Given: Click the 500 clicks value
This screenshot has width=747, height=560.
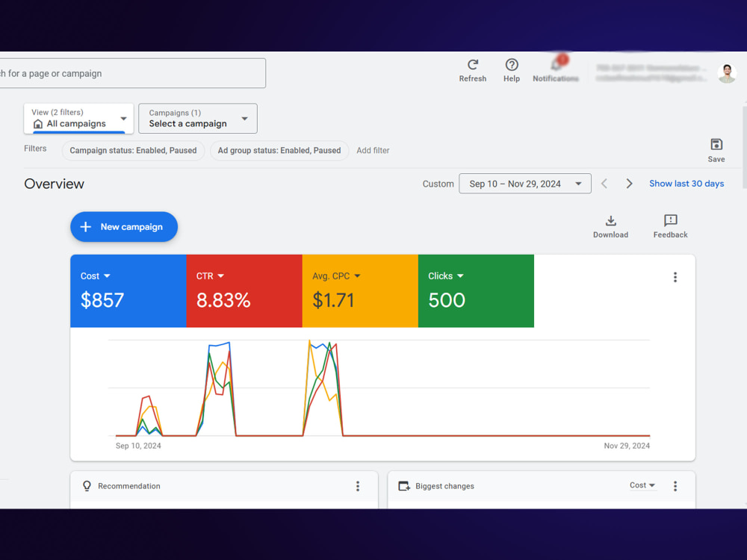Looking at the screenshot, I should [x=447, y=300].
